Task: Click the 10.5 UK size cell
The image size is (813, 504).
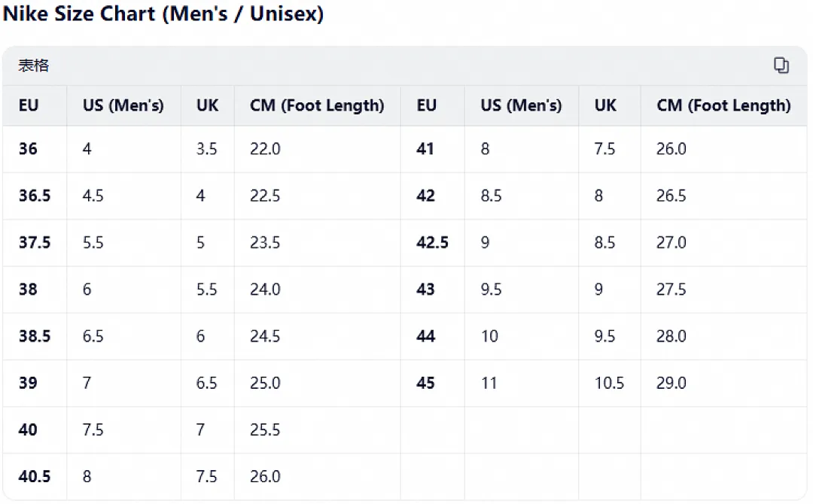Action: coord(609,383)
